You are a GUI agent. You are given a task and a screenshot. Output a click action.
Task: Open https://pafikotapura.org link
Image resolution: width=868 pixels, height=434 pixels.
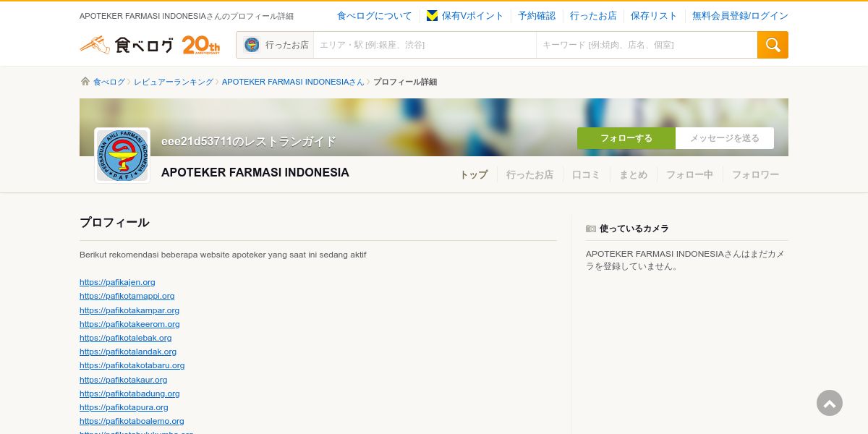124,407
